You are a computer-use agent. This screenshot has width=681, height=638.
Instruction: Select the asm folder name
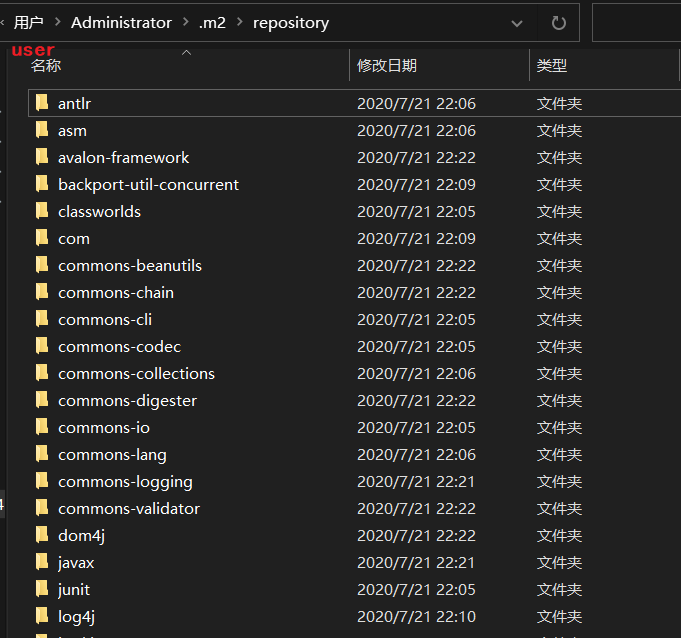click(x=72, y=131)
